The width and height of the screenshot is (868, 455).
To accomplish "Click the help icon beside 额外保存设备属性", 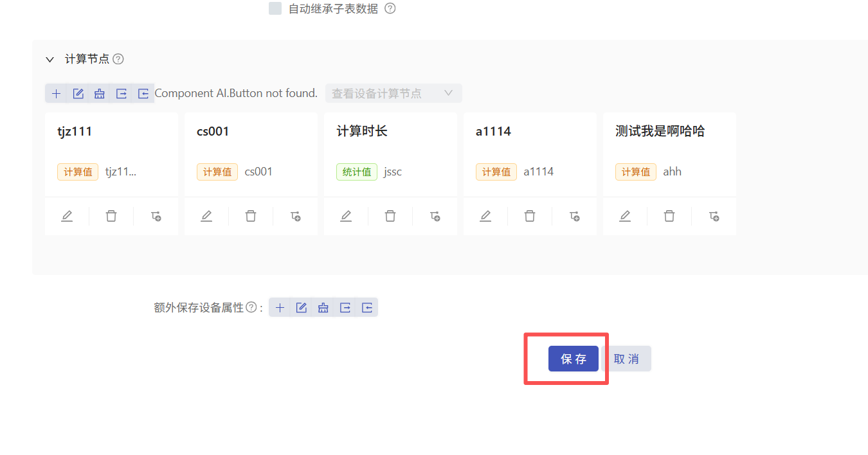I will coord(251,308).
